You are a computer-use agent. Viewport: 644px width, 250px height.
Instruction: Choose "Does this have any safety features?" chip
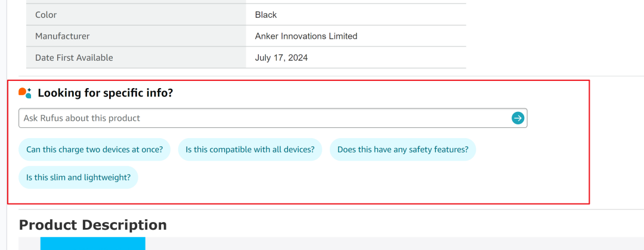tap(402, 149)
